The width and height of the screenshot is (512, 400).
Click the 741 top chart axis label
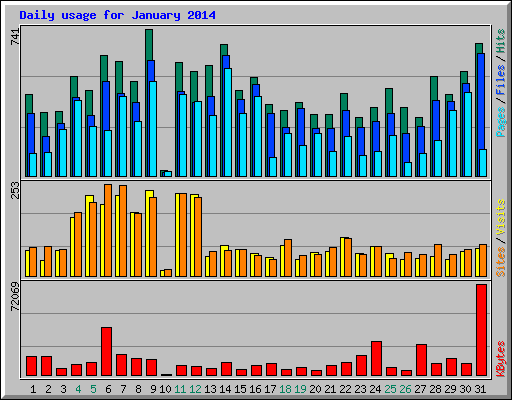coord(15,37)
